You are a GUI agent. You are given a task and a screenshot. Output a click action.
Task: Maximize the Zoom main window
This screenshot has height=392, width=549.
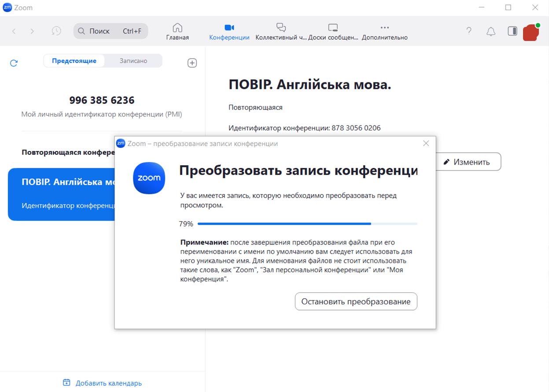[508, 7]
